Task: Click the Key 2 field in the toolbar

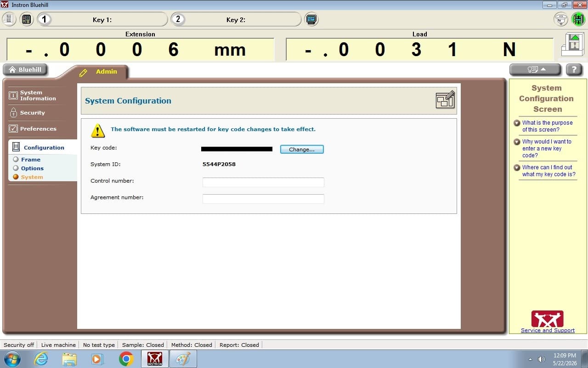Action: pos(236,19)
